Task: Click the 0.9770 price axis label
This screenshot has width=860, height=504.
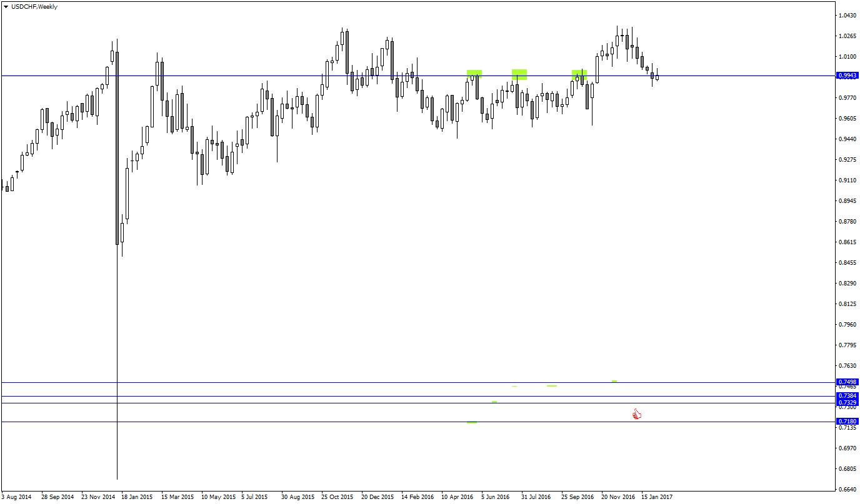Action: click(x=848, y=97)
